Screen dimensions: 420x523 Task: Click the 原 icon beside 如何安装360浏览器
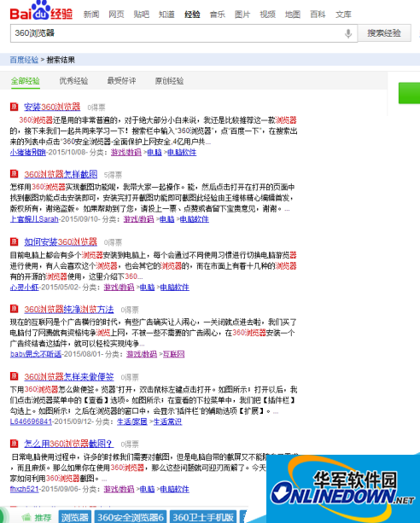click(x=14, y=241)
